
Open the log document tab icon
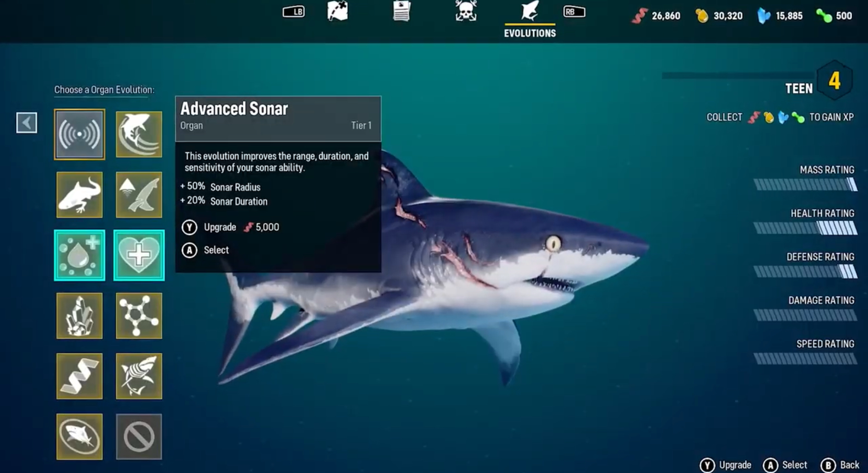point(402,11)
